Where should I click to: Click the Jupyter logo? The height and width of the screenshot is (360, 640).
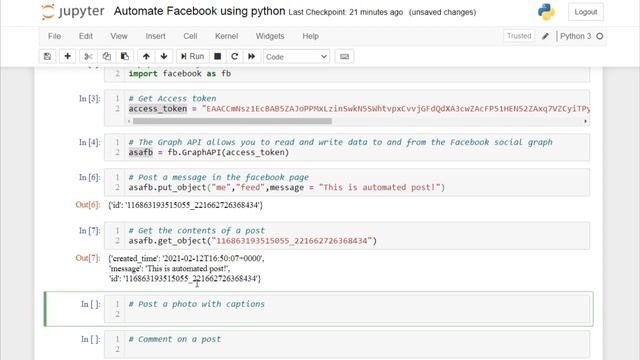pyautogui.click(x=73, y=11)
